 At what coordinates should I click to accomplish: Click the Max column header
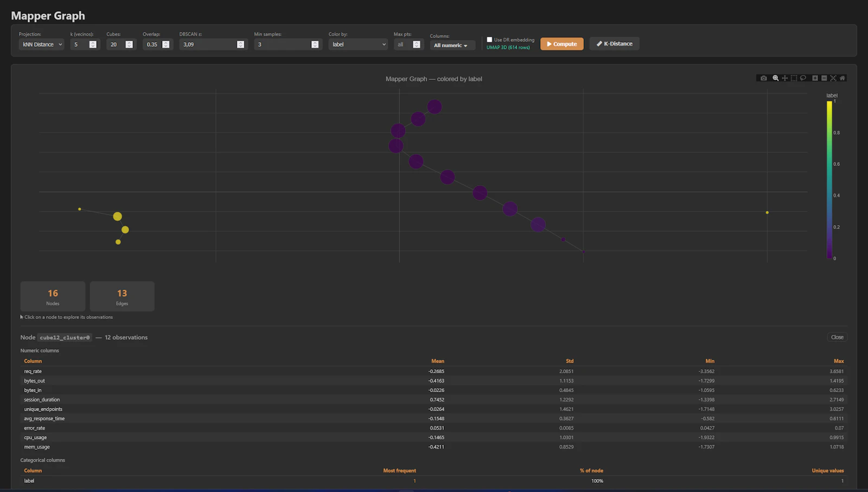click(839, 361)
